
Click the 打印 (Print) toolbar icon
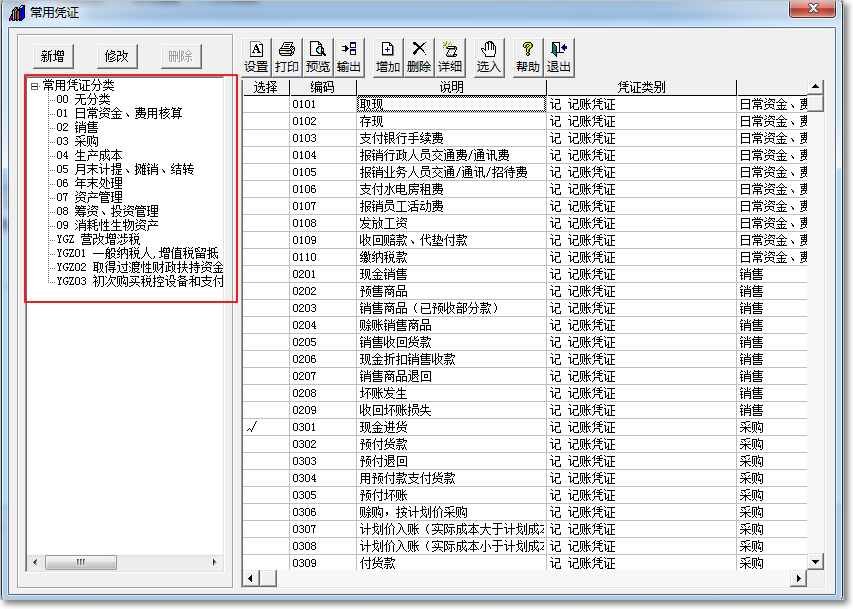click(x=287, y=56)
